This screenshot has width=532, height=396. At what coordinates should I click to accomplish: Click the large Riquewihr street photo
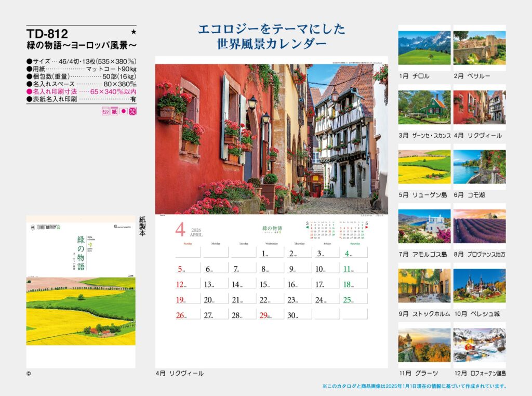[x=271, y=139]
